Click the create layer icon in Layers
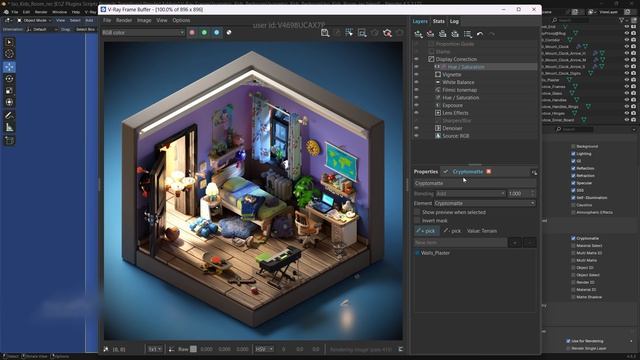The width and height of the screenshot is (640, 360). click(418, 34)
